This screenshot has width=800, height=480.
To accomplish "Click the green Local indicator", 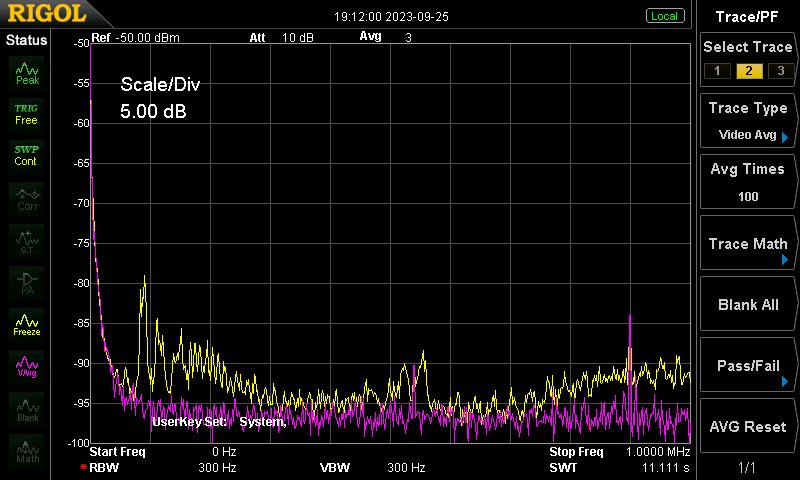I will point(665,16).
